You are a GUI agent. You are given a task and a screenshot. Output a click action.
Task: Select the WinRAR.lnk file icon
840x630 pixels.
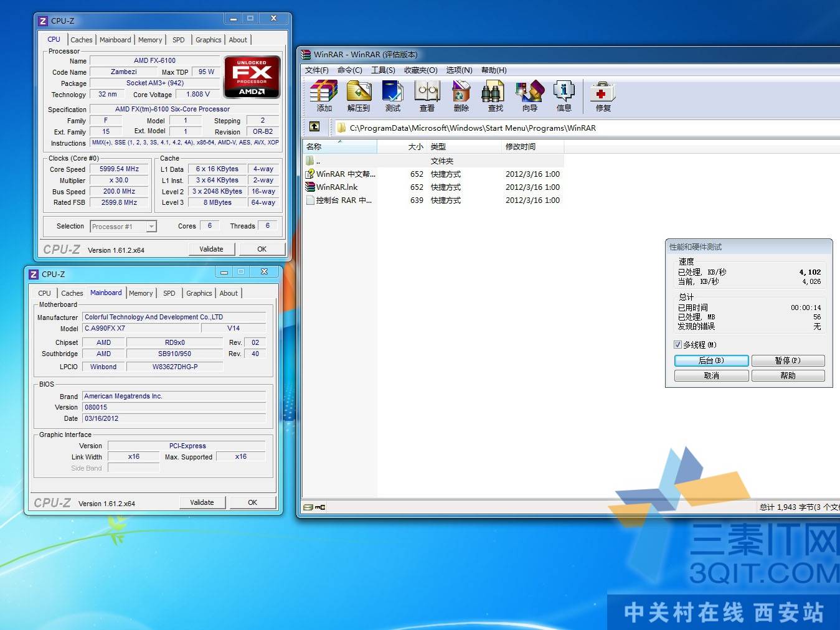(x=310, y=187)
